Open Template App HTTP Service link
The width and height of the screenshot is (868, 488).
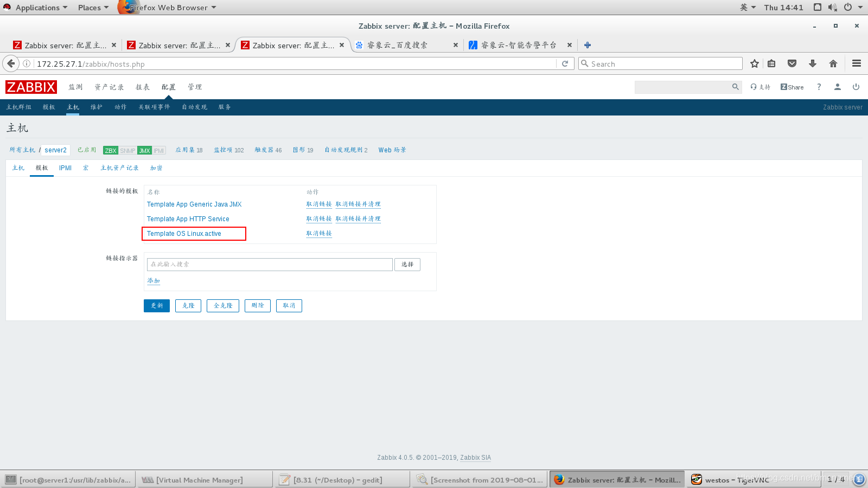pyautogui.click(x=188, y=219)
